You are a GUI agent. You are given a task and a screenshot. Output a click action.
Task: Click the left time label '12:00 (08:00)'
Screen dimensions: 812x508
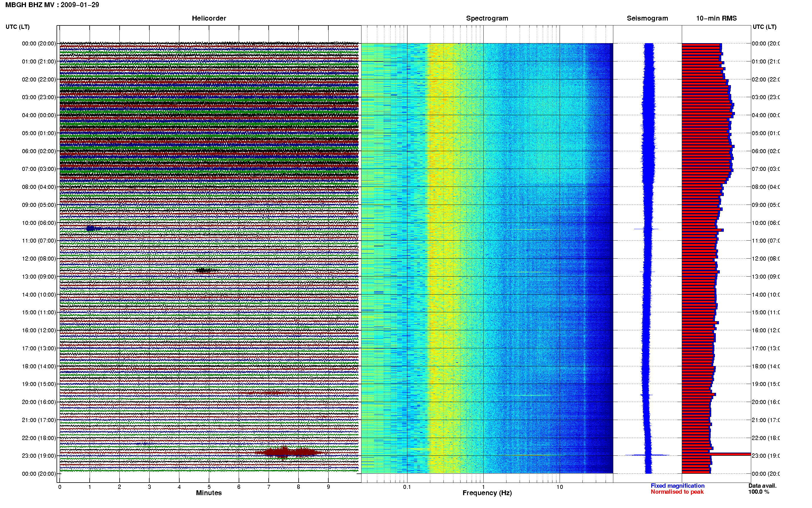click(39, 258)
